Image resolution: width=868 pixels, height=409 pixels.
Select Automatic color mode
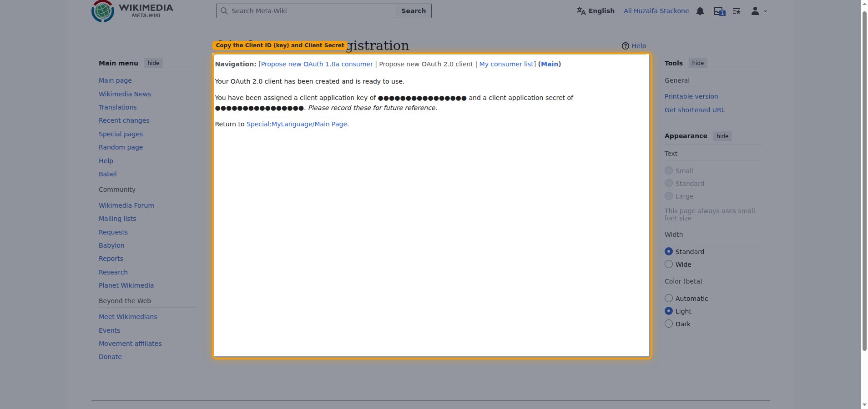tap(669, 298)
